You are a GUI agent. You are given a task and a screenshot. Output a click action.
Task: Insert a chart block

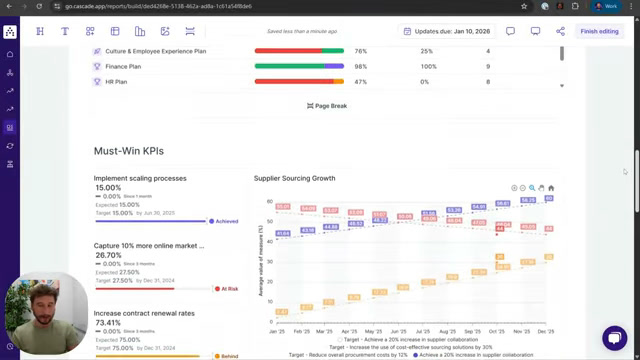(140, 31)
